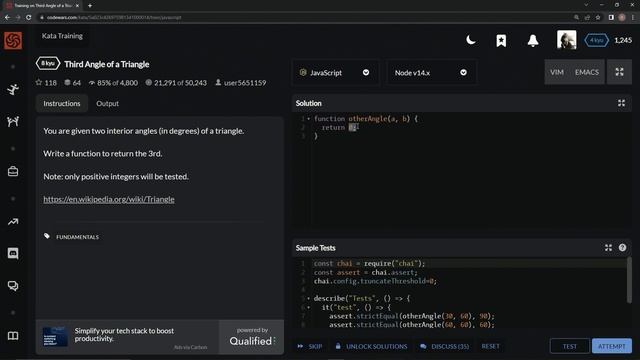
Task: Open the discussions speech-bubbles sidebar icon
Action: (x=13, y=286)
